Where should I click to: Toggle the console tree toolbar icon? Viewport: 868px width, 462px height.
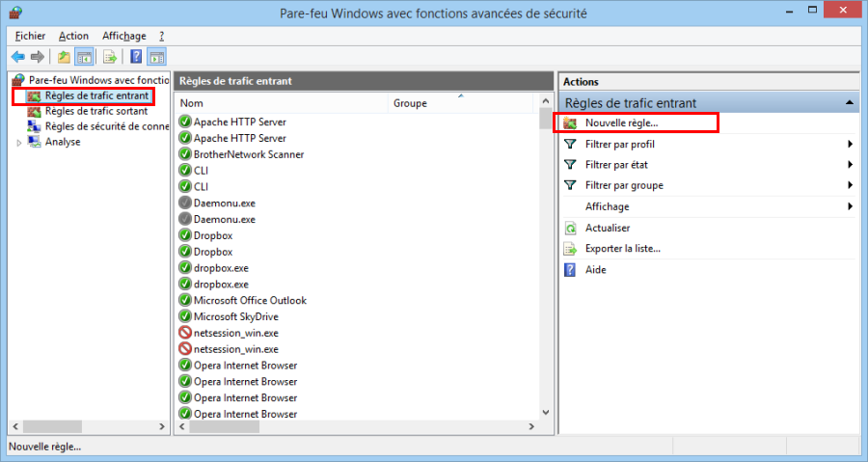click(x=84, y=57)
